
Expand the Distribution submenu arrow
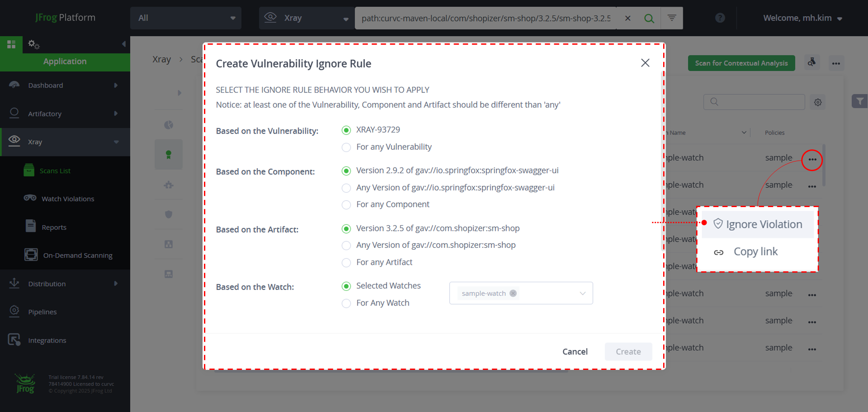tap(115, 283)
